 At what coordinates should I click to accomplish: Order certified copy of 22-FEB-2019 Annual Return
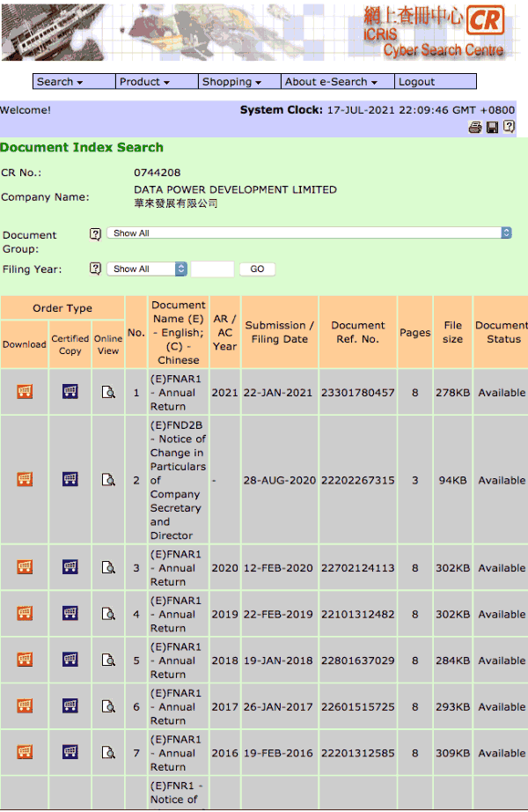(70, 613)
